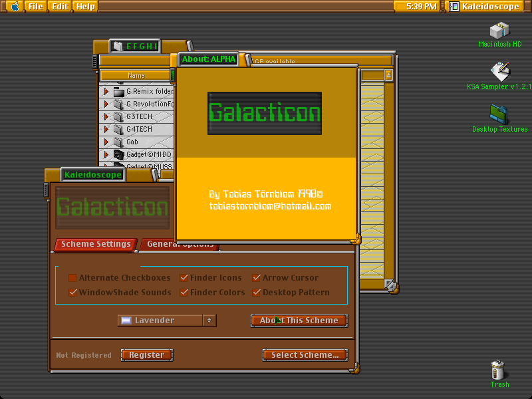Select the G.RevolutionFo folder icon
The height and width of the screenshot is (399, 532).
coord(118,104)
